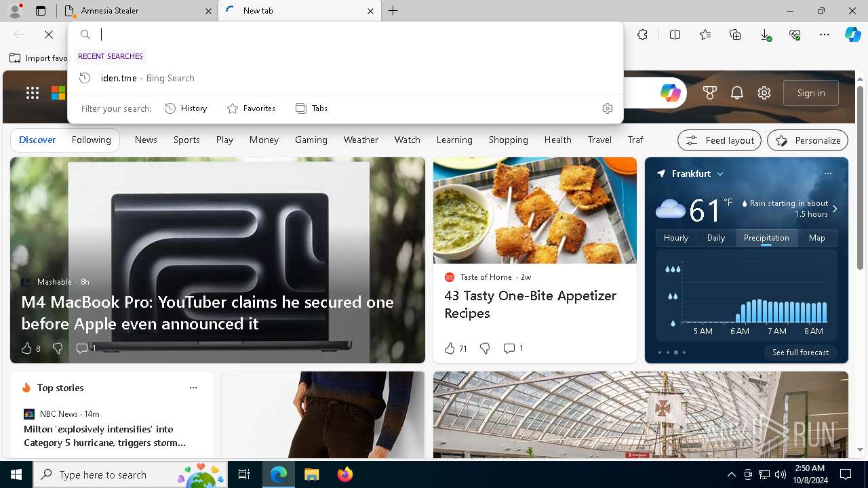Open the tab actions menu icon
Image resolution: width=868 pixels, height=488 pixels.
tap(41, 11)
